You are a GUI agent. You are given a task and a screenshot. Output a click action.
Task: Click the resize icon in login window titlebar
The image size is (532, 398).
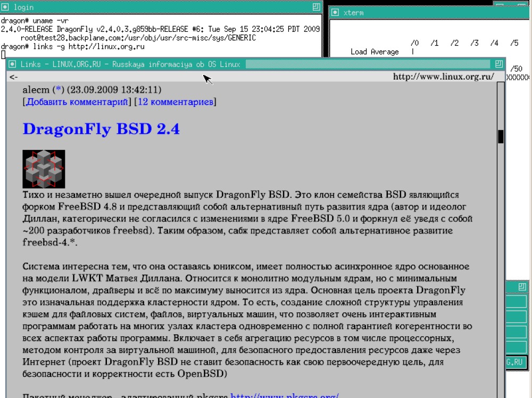coord(316,7)
